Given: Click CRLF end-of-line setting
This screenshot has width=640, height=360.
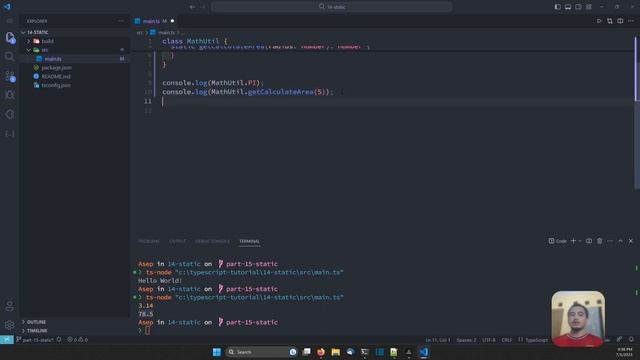Looking at the screenshot, I should [507, 340].
